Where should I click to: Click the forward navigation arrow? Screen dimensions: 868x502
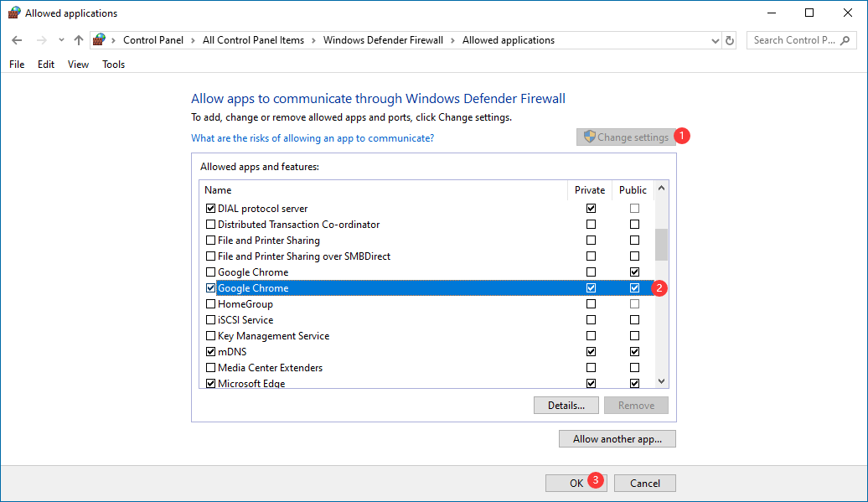tap(40, 39)
